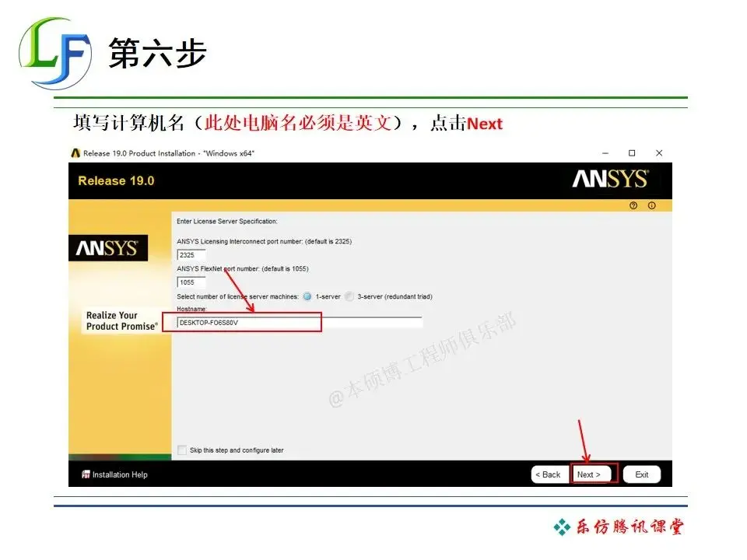This screenshot has width=747, height=560.
Task: Select the 3-server redundant triad option
Action: [x=349, y=296]
